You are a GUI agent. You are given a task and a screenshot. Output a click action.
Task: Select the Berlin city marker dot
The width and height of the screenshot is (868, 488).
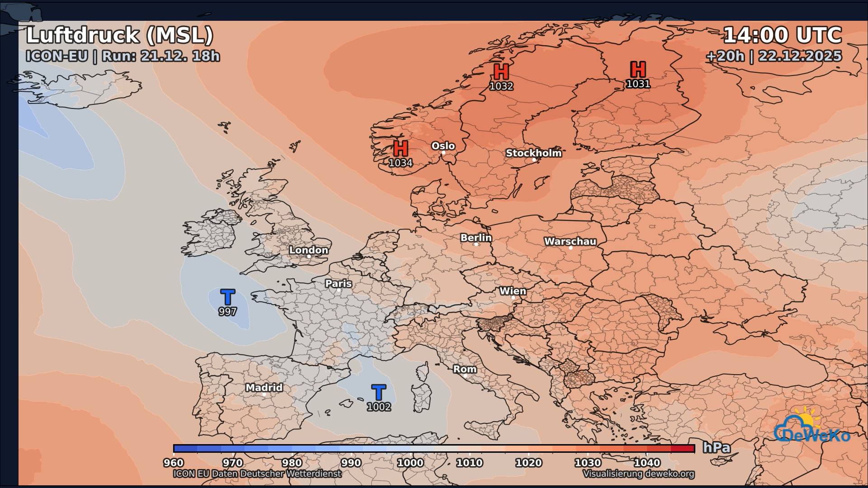475,244
